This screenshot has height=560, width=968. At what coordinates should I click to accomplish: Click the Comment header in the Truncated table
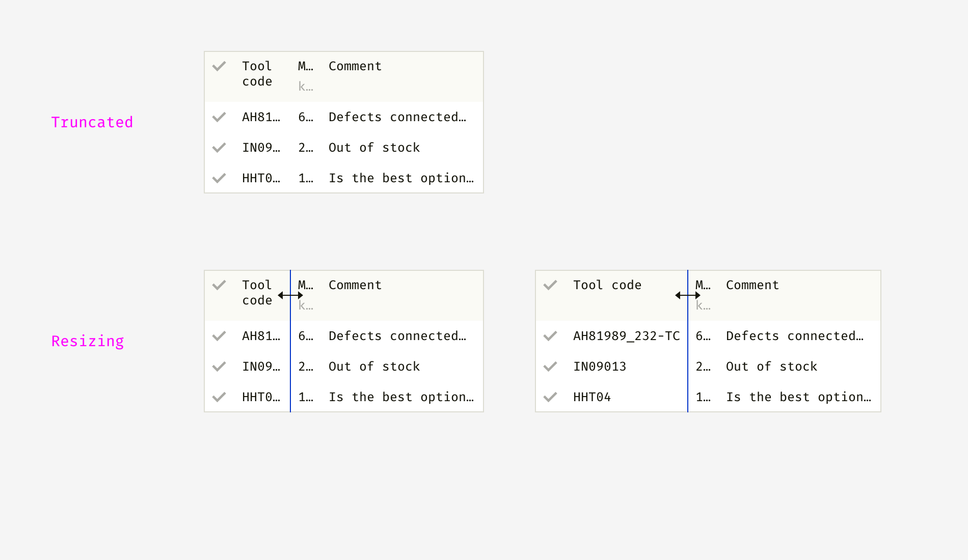[x=355, y=66]
